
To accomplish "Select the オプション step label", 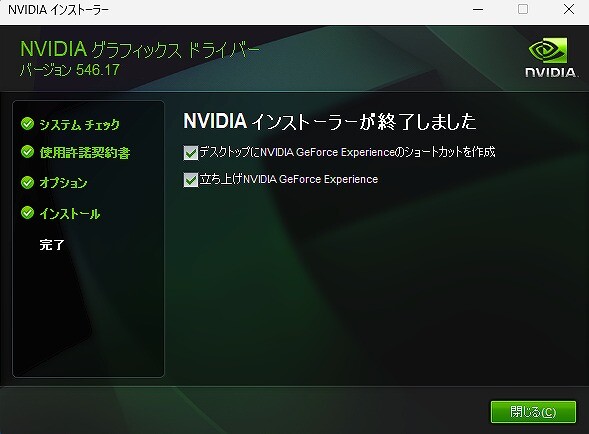I will tap(63, 183).
